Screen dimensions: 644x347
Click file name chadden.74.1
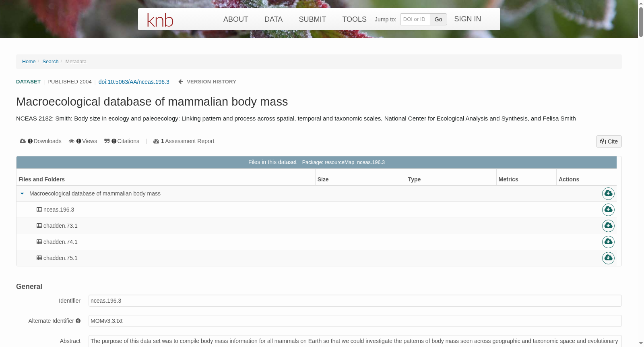pyautogui.click(x=60, y=242)
